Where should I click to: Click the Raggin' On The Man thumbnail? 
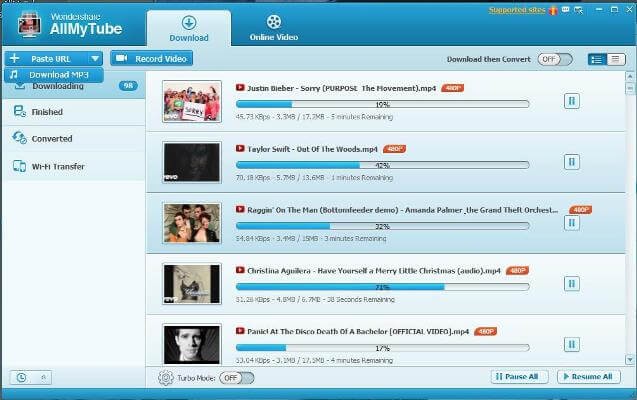[x=191, y=222]
